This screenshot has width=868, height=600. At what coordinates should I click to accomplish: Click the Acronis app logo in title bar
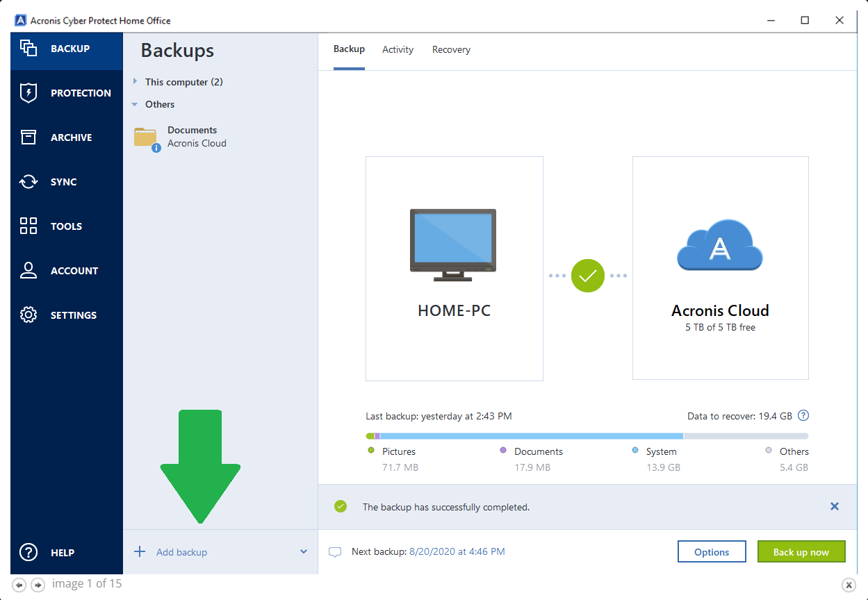pos(20,20)
